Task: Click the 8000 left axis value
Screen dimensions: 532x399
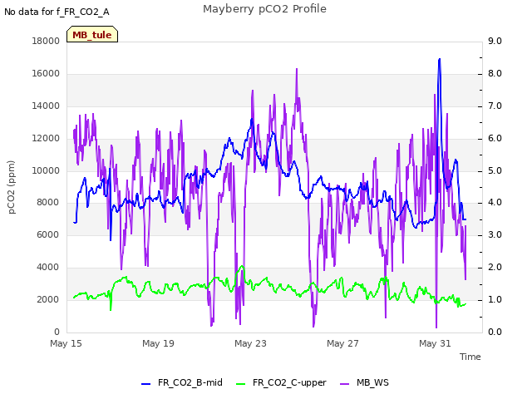Action: tap(48, 202)
